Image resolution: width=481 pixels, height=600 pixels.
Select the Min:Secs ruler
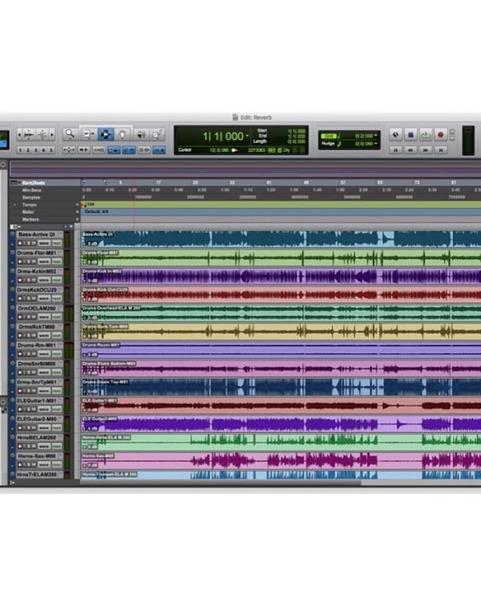32,190
